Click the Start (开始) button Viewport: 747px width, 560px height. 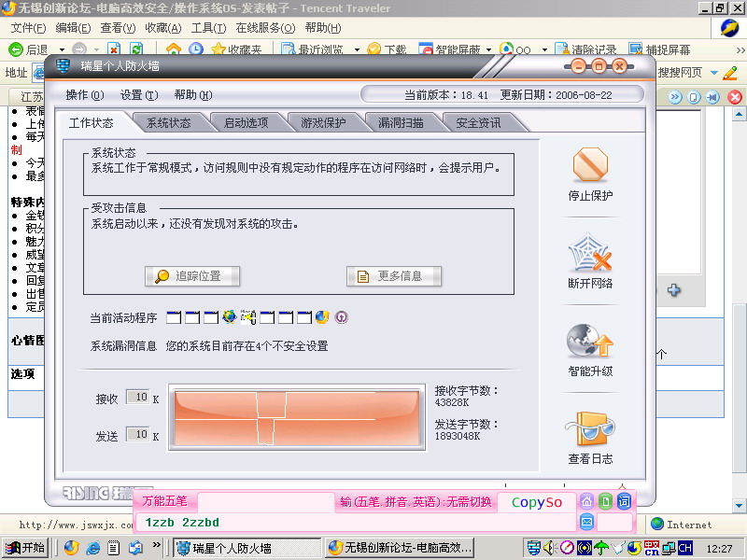[24, 548]
